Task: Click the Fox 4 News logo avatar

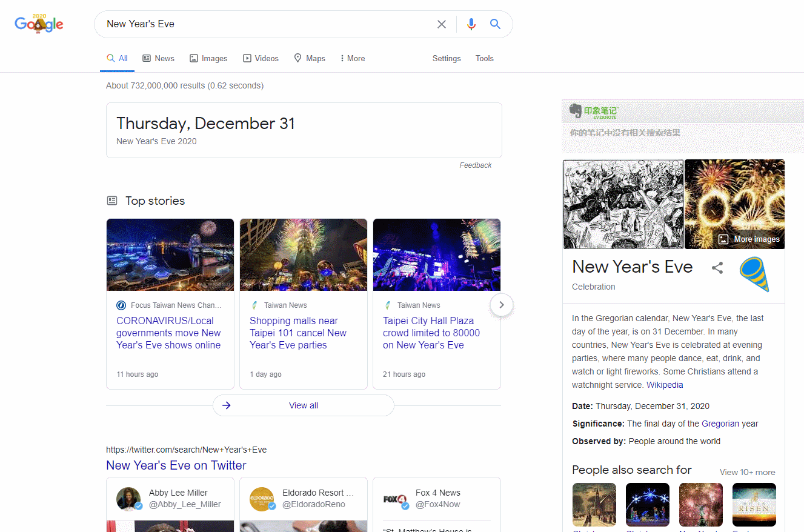Action: pos(396,499)
